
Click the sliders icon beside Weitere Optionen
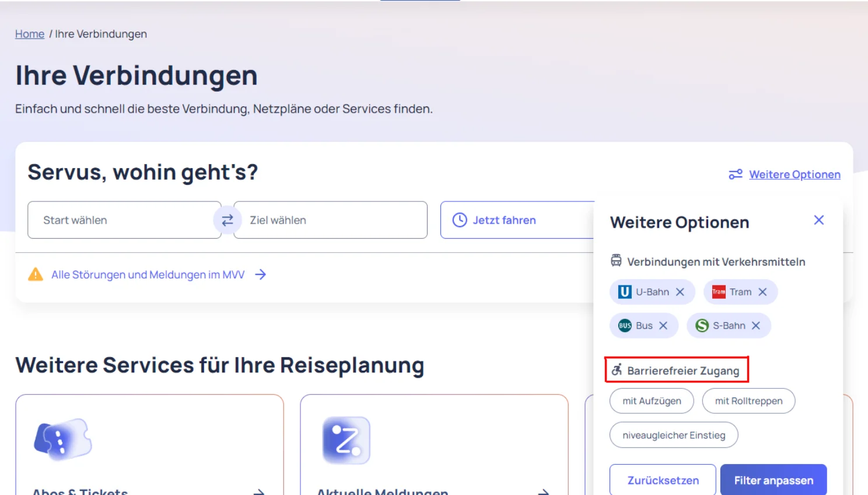point(736,175)
